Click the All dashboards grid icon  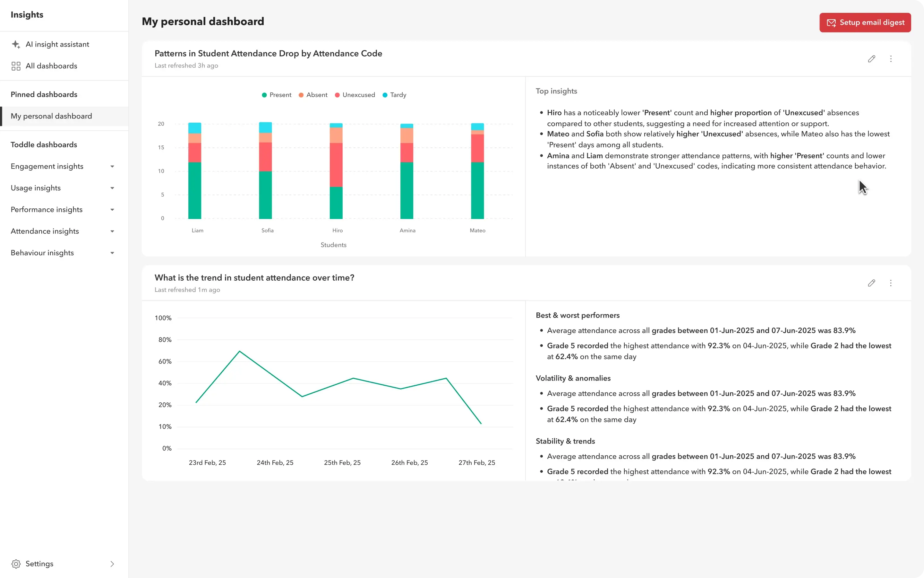[16, 66]
